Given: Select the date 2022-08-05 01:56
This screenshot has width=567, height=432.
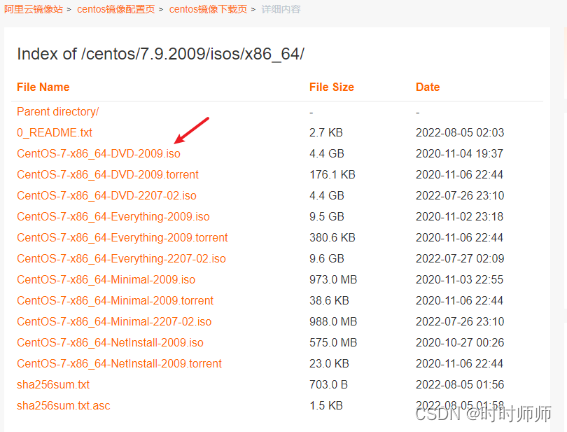Looking at the screenshot, I should [x=460, y=384].
